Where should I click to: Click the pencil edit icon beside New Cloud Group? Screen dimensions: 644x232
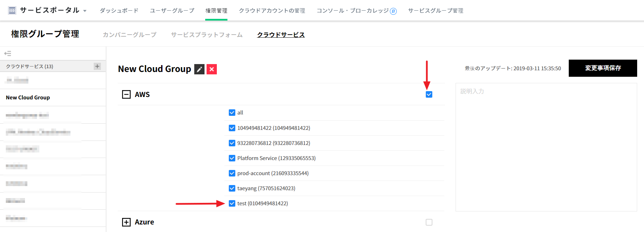click(199, 69)
